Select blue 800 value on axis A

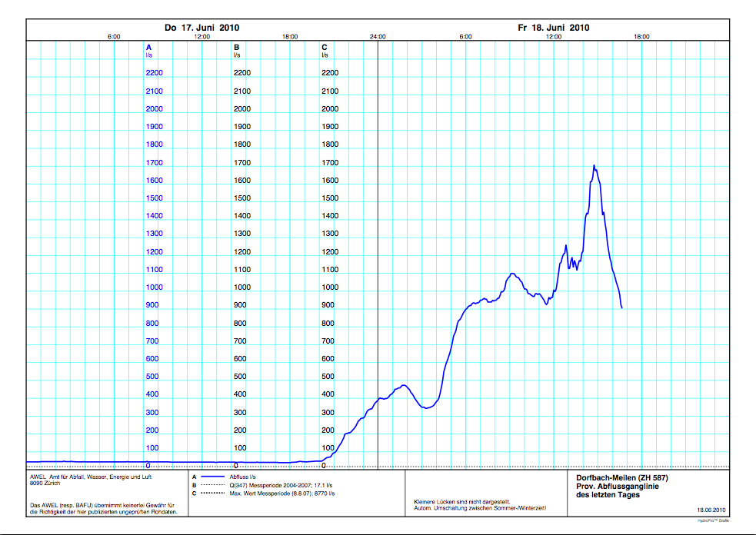[x=152, y=324]
